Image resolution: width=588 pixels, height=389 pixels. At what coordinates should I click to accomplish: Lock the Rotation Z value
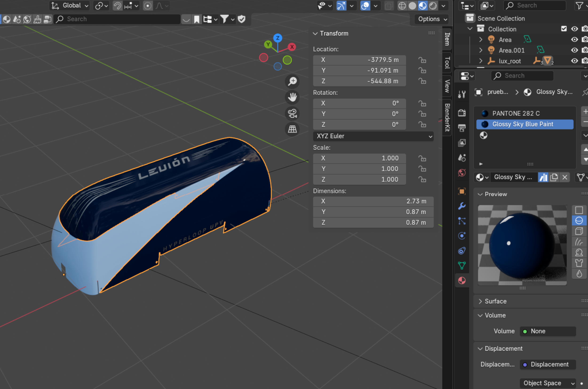pos(422,125)
